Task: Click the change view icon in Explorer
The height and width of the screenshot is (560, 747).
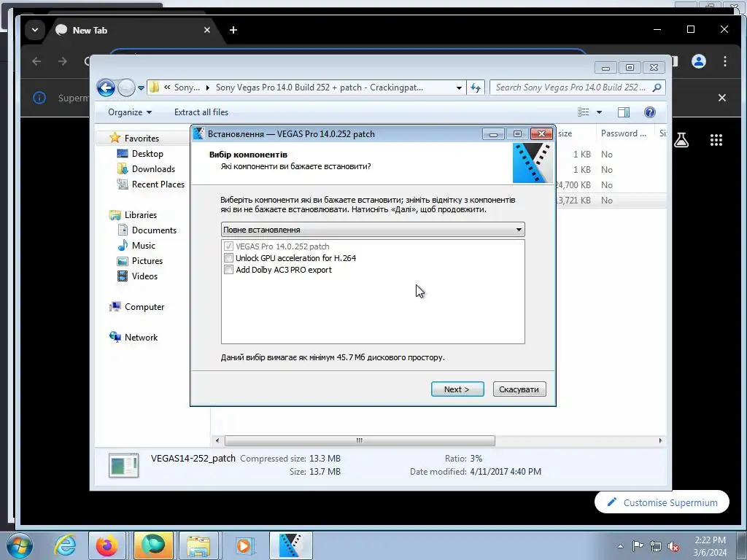Action: tap(583, 112)
